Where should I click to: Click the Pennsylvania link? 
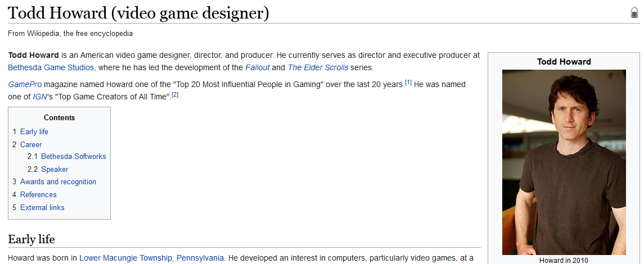(x=201, y=258)
